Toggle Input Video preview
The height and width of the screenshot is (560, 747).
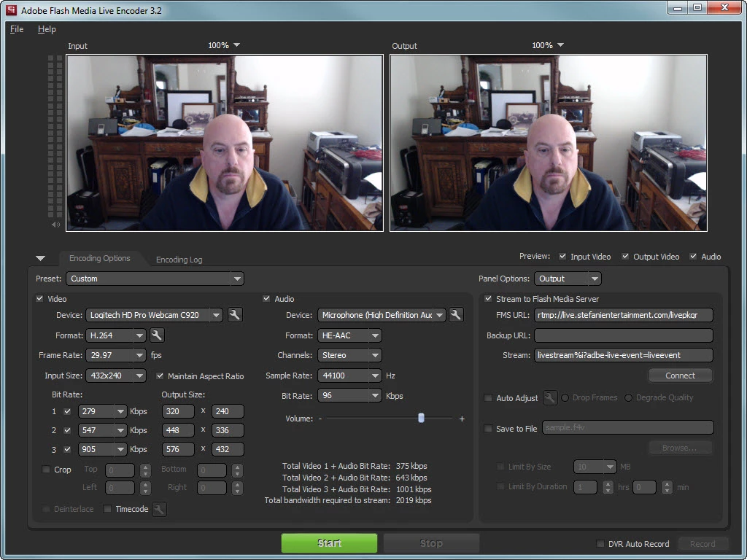[x=562, y=256]
